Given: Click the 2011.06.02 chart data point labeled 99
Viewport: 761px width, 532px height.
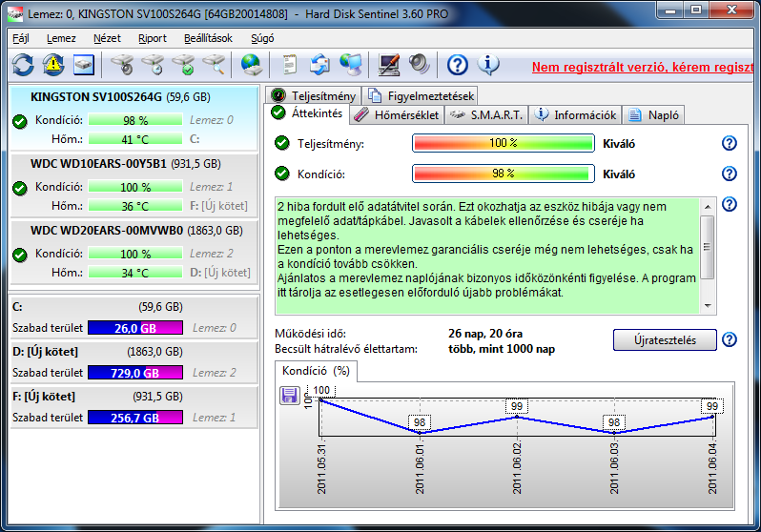Looking at the screenshot, I should (x=517, y=417).
